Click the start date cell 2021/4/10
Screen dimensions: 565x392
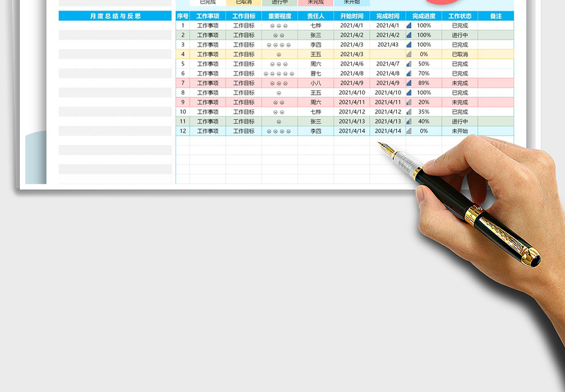click(x=352, y=93)
